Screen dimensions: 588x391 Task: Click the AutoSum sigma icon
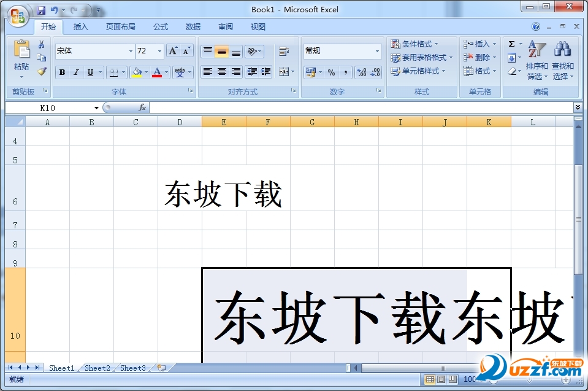pyautogui.click(x=511, y=44)
